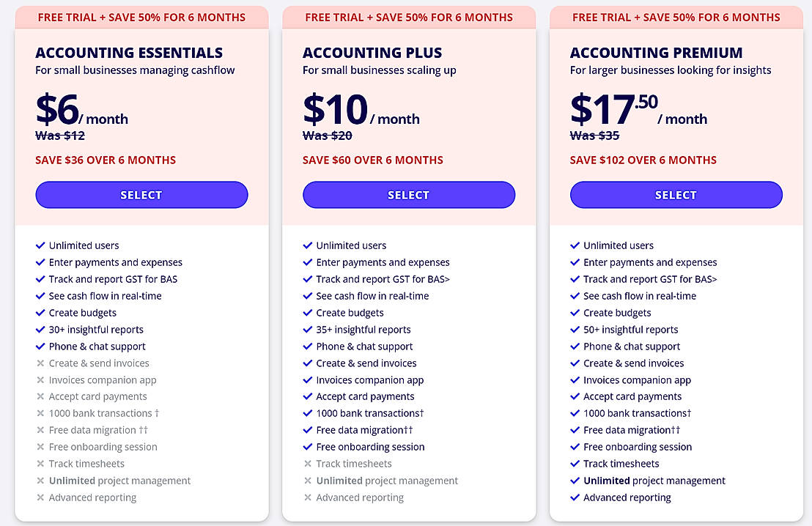The width and height of the screenshot is (812, 526).
Task: Click the $17.50 per month Premium price
Action: coord(614,110)
